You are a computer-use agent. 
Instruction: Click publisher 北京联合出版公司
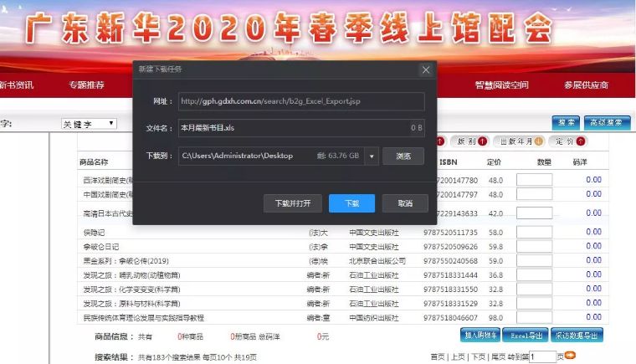click(x=377, y=261)
